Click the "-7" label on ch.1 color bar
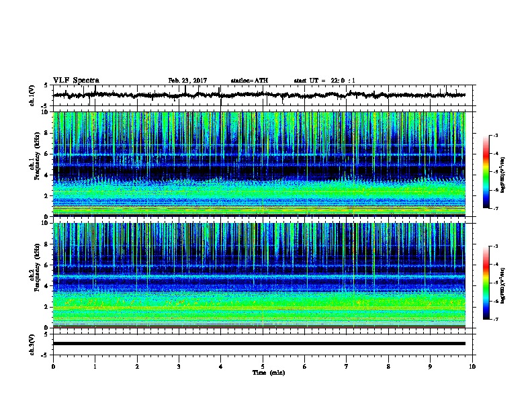The image size is (532, 411). [x=495, y=208]
